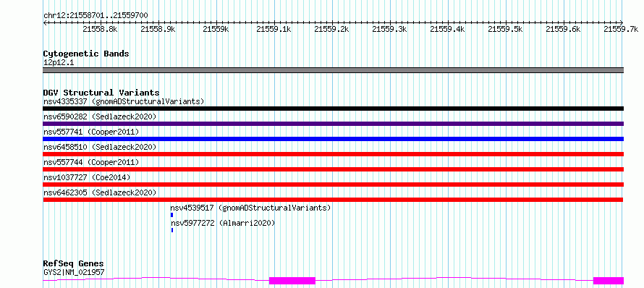The height and width of the screenshot is (288, 644).
Task: Open the RefSeq Genes track heading
Action: tap(74, 264)
